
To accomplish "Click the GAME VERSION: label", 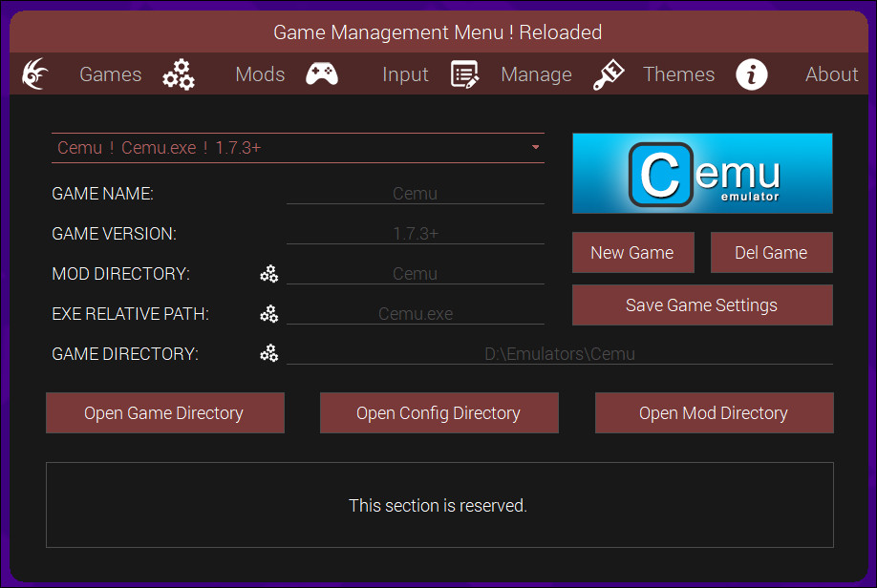I will tap(114, 234).
